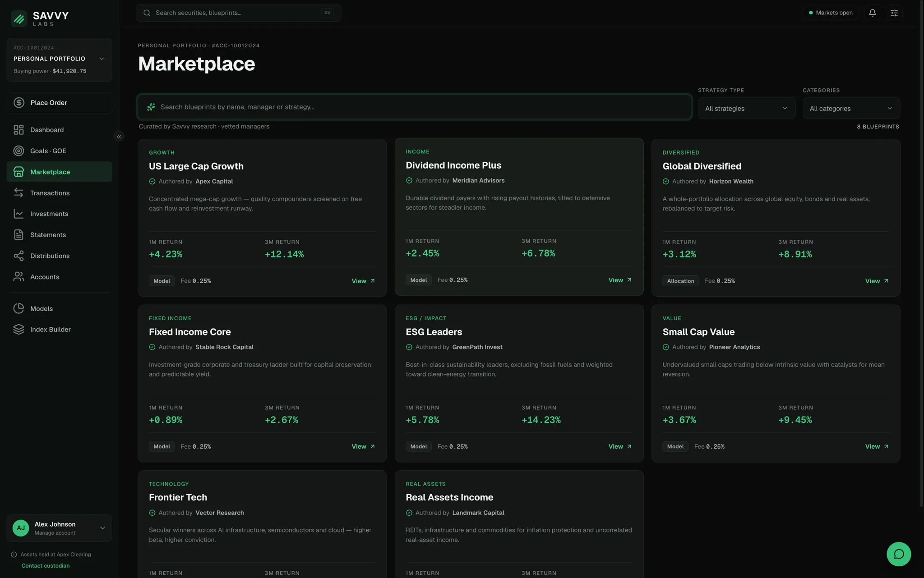
Task: Click the verified check beside Meridian Advisors
Action: point(409,181)
